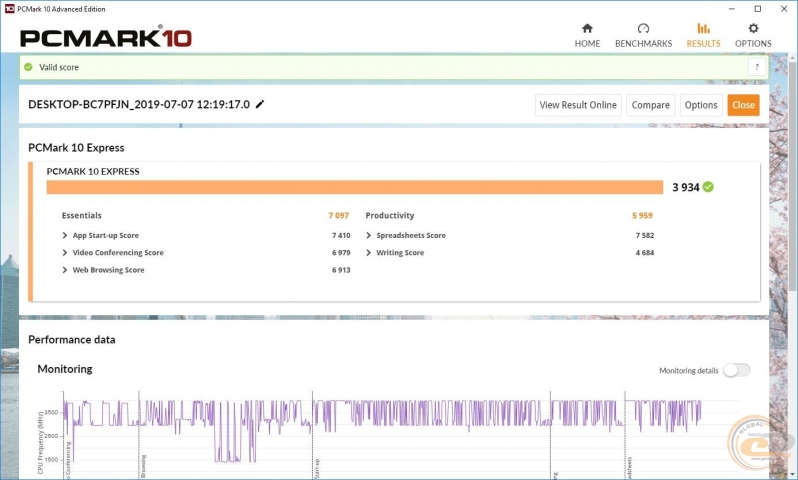Click the overall score 3 934
The image size is (798, 480).
click(686, 187)
